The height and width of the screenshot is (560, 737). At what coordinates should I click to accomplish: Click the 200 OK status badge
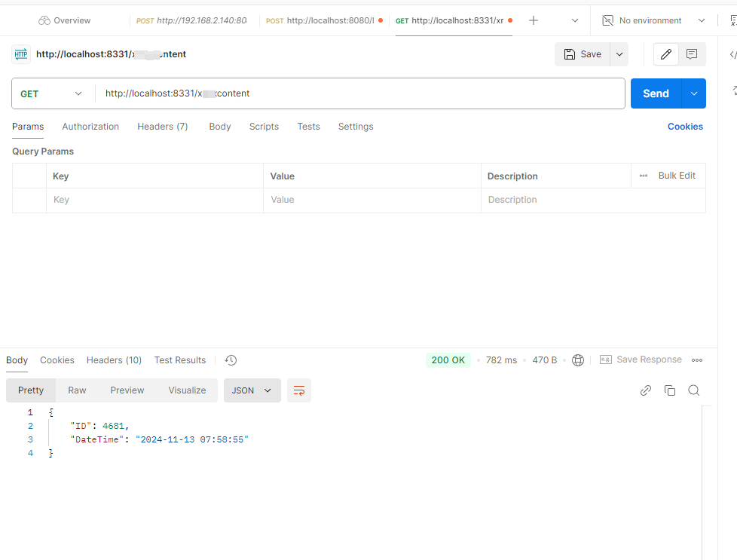(x=448, y=360)
